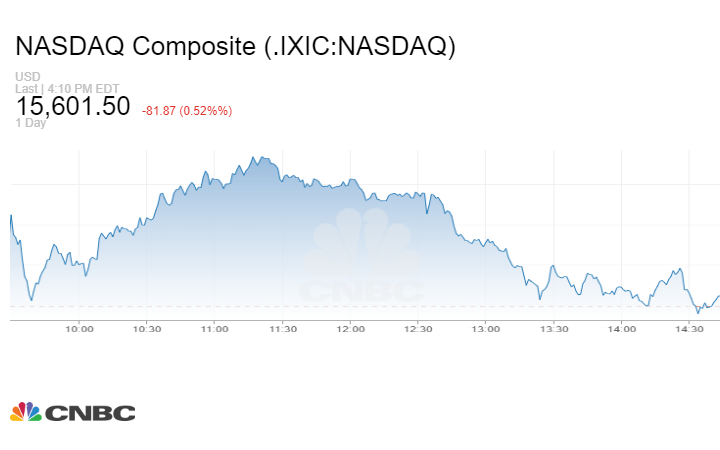The height and width of the screenshot is (450, 720).
Task: Select the NASDAQ Composite chart title
Action: click(x=235, y=46)
